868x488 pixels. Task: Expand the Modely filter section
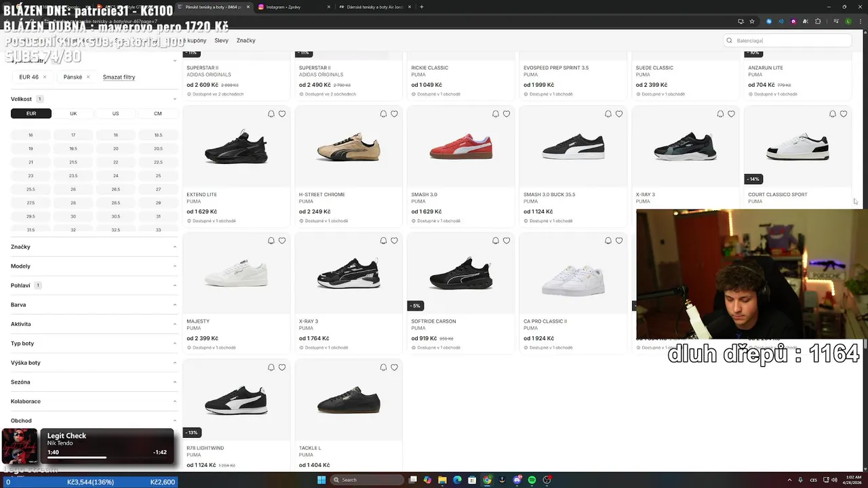[x=94, y=266]
